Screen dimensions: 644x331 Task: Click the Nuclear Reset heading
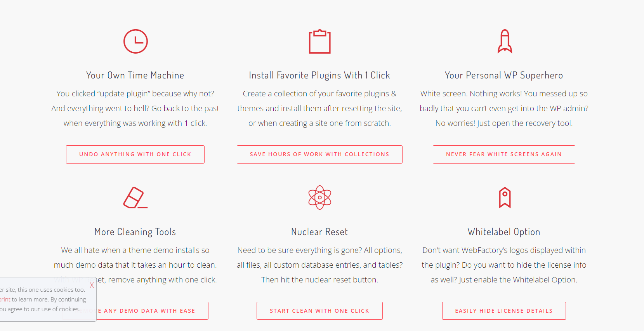coord(319,232)
